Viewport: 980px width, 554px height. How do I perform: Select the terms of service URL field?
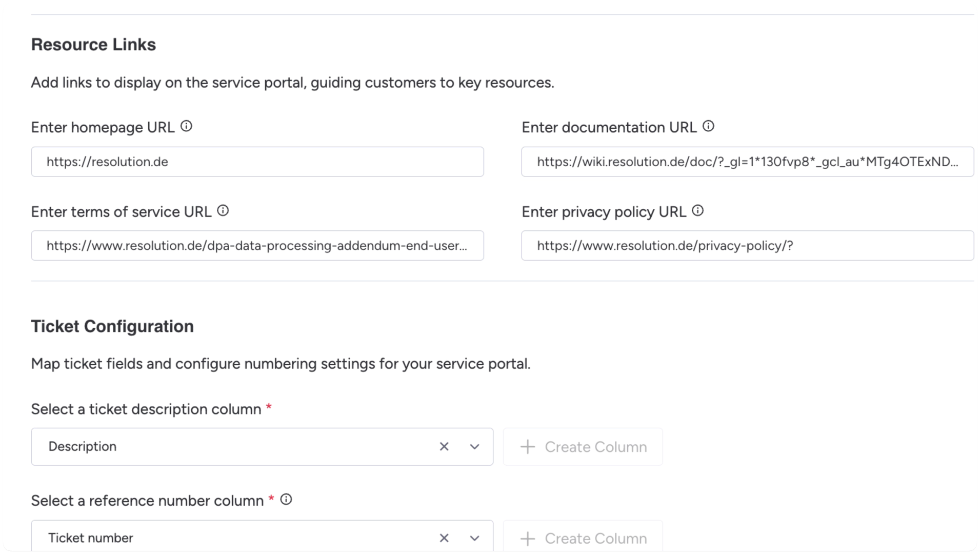coord(257,245)
